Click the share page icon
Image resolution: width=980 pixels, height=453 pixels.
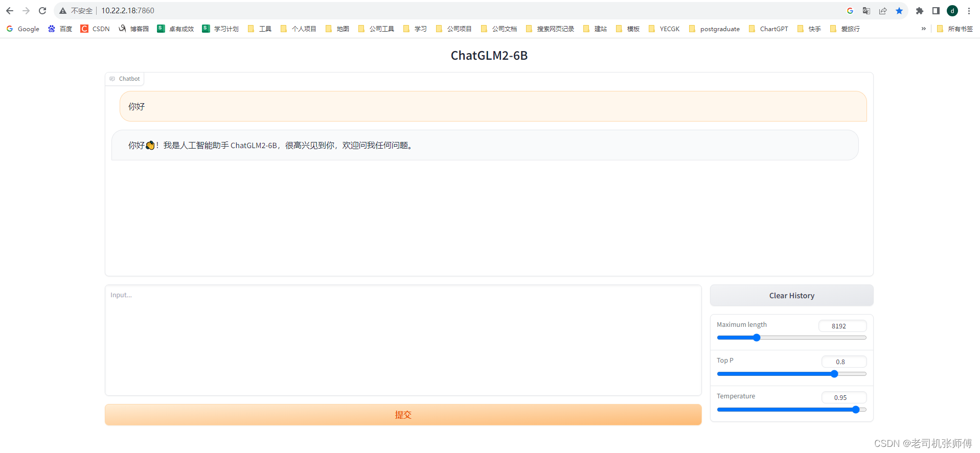[x=883, y=11]
